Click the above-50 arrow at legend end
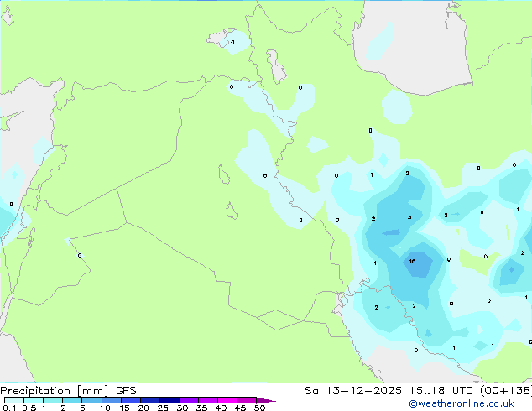The height and width of the screenshot is (411, 532). (x=266, y=400)
